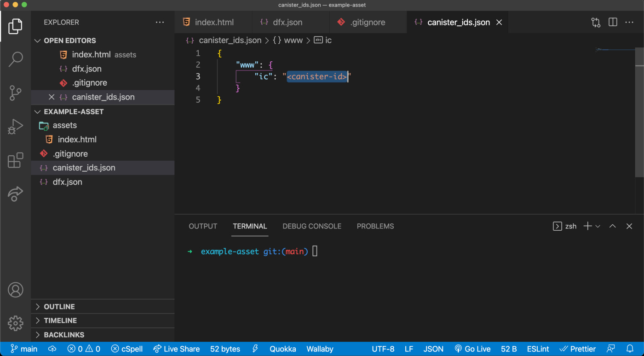Open the Source Control panel
The image size is (644, 356).
coord(16,93)
